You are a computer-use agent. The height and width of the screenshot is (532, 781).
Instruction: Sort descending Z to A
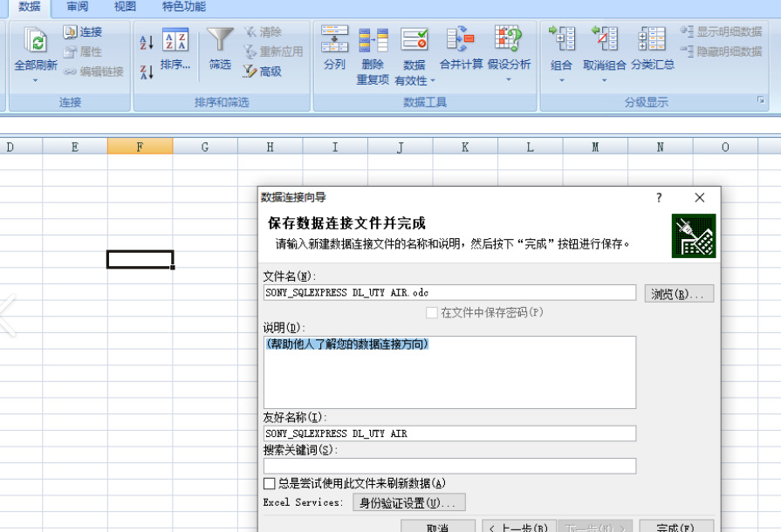[147, 72]
